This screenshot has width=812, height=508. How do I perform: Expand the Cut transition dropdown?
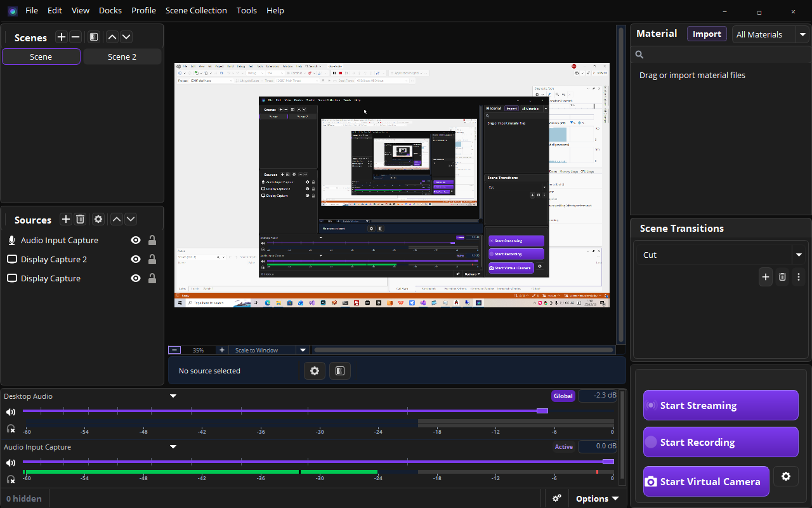pos(798,255)
